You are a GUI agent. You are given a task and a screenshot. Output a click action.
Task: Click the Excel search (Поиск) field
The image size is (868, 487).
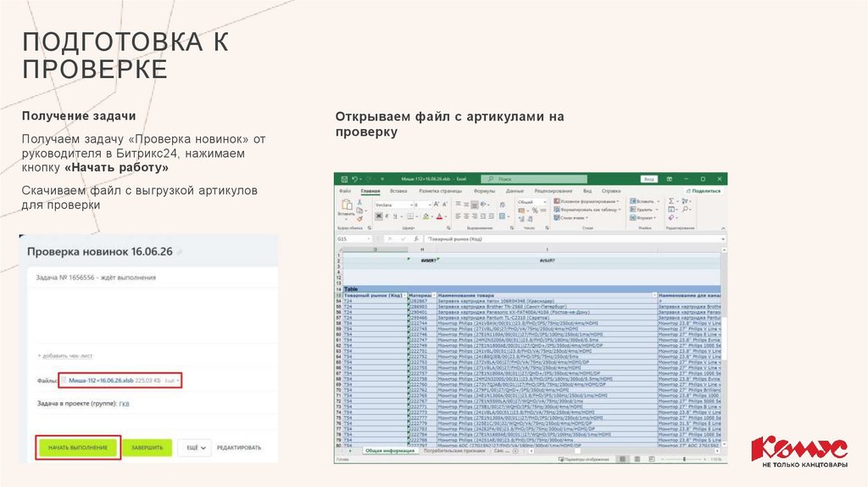pyautogui.click(x=534, y=179)
